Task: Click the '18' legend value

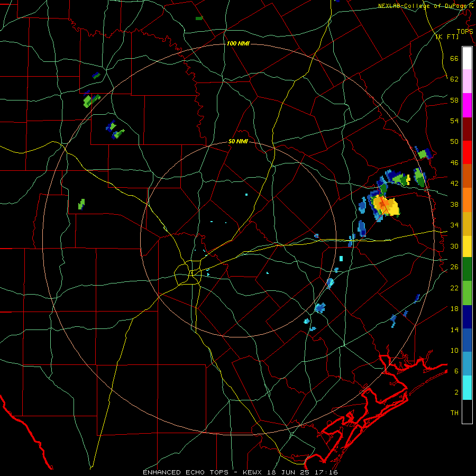Action: [454, 309]
